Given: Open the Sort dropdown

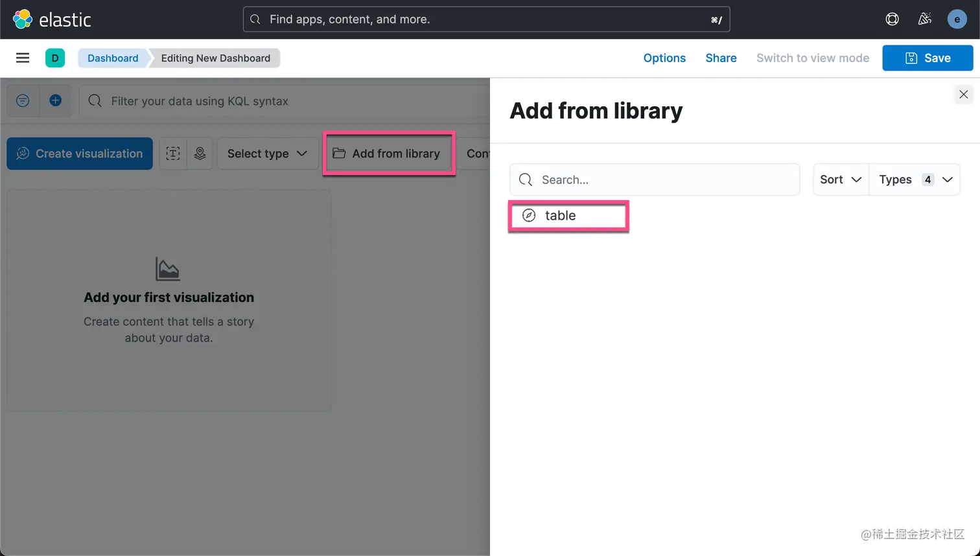Looking at the screenshot, I should coord(841,180).
